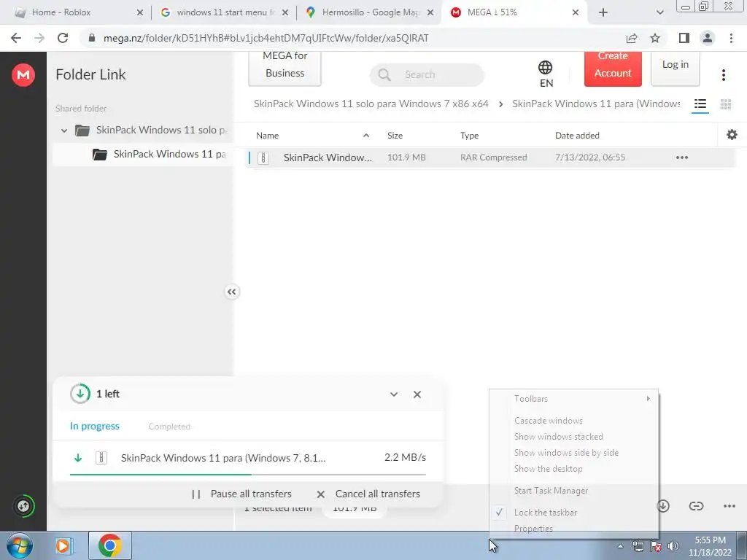Open the network tray icon
The height and width of the screenshot is (560, 747).
pos(638,546)
